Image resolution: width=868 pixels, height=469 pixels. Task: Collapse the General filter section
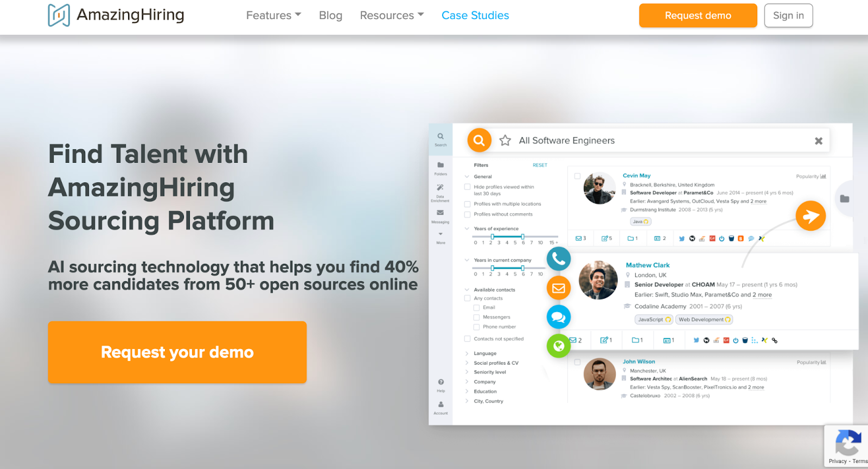point(467,176)
